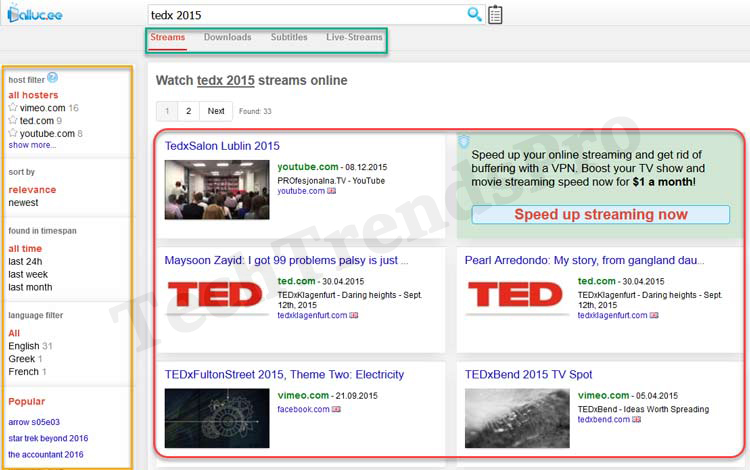Select all time timespan
Image resolution: width=750 pixels, height=470 pixels.
pos(25,249)
